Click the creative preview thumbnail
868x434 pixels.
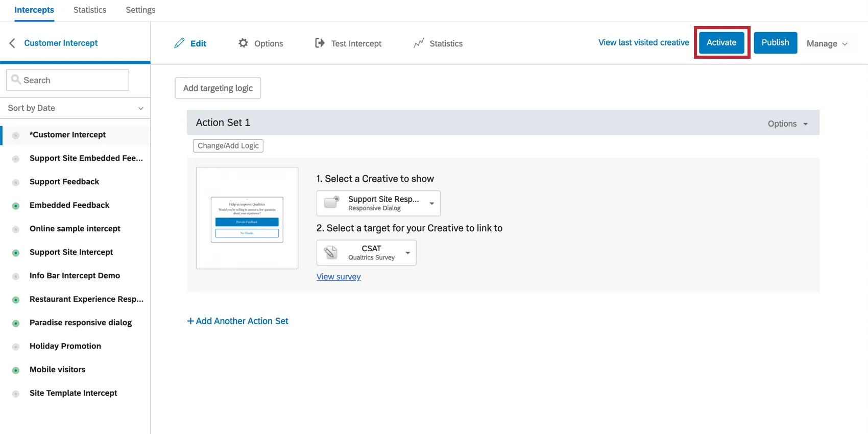(x=247, y=219)
